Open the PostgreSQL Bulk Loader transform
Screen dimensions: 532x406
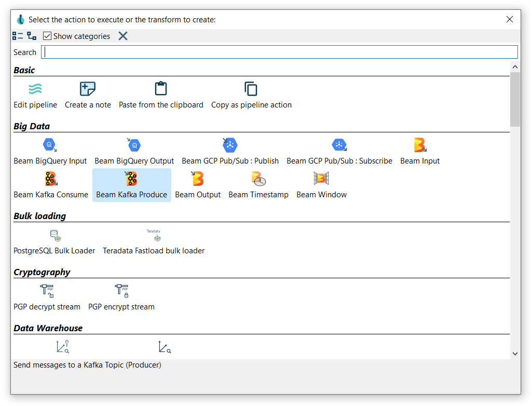tap(54, 241)
